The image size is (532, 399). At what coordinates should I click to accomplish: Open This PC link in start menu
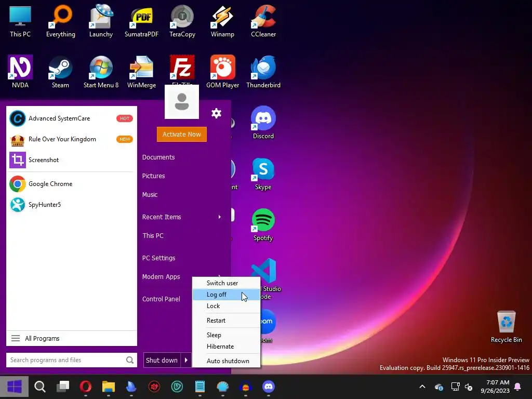pyautogui.click(x=153, y=235)
